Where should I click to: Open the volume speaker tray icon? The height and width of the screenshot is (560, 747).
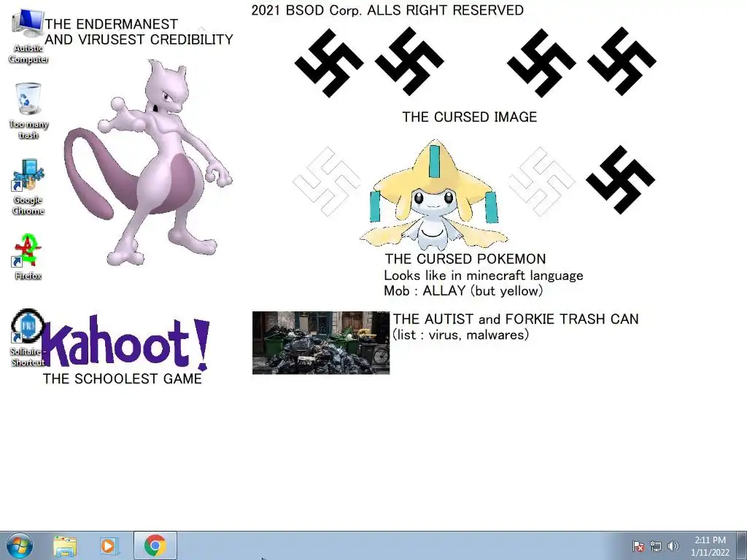[x=673, y=546]
